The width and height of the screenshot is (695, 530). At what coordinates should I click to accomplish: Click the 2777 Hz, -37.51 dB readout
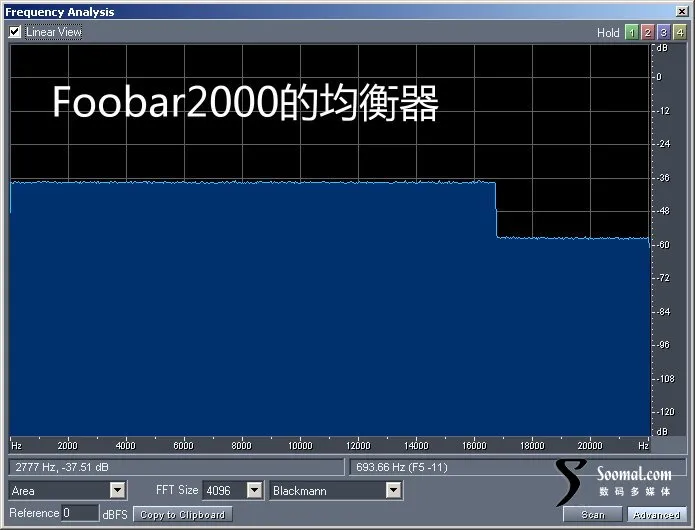(x=176, y=467)
